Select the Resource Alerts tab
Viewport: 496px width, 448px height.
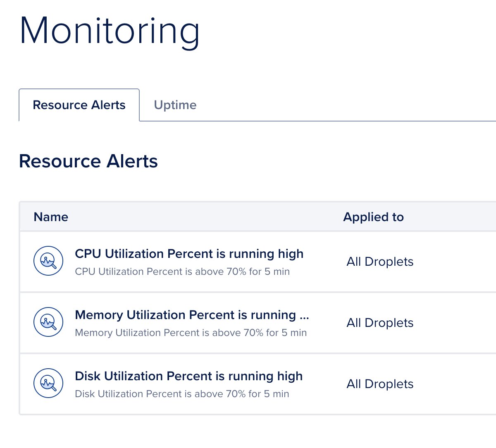pyautogui.click(x=79, y=105)
